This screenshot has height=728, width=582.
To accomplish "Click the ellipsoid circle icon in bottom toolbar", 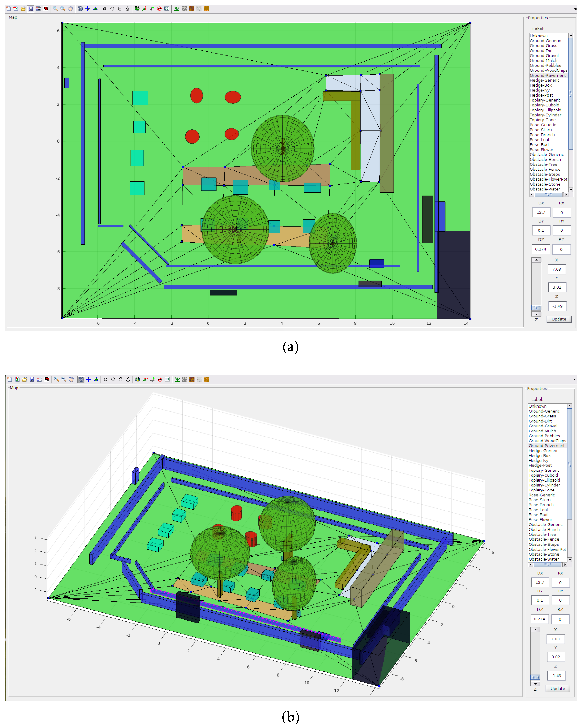I will point(113,379).
